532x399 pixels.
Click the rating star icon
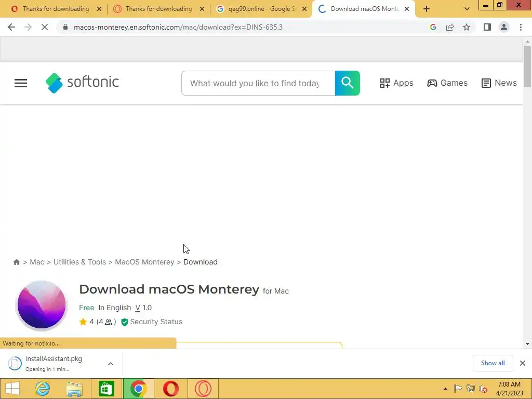pyautogui.click(x=83, y=322)
